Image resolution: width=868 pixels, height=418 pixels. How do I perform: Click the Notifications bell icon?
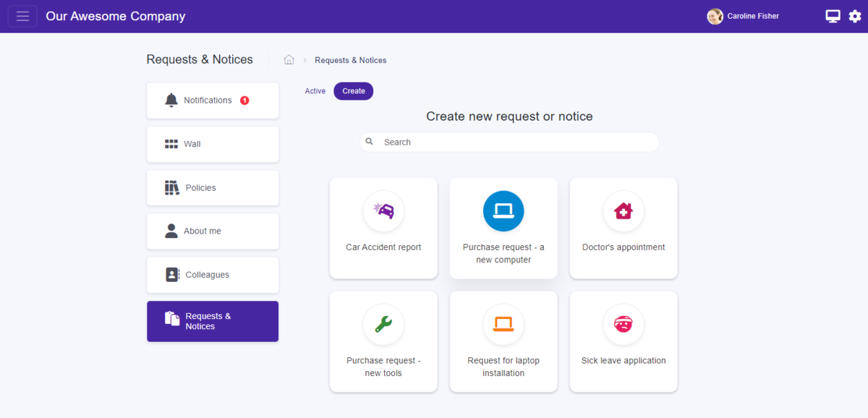(x=171, y=101)
